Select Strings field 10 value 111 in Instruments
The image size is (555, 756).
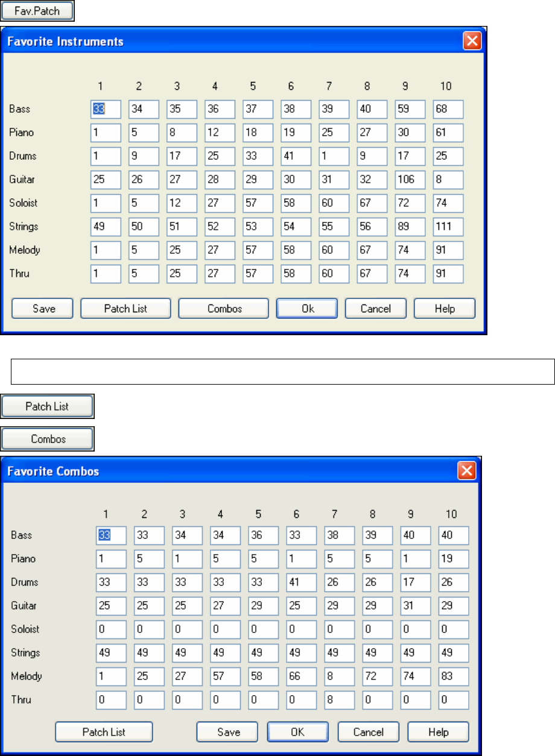pos(448,227)
